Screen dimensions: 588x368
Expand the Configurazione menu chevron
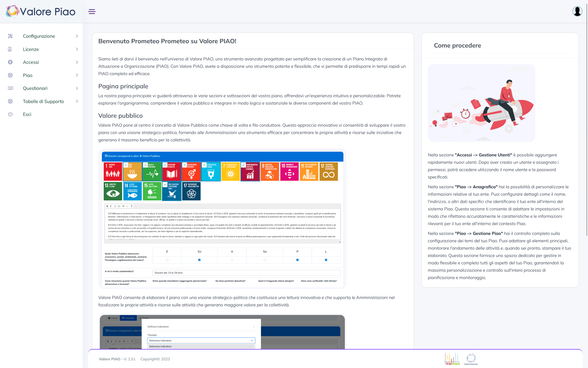[77, 36]
